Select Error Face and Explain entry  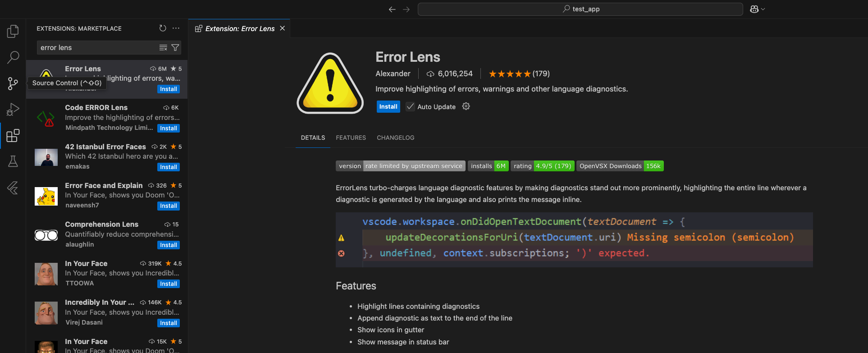[107, 196]
